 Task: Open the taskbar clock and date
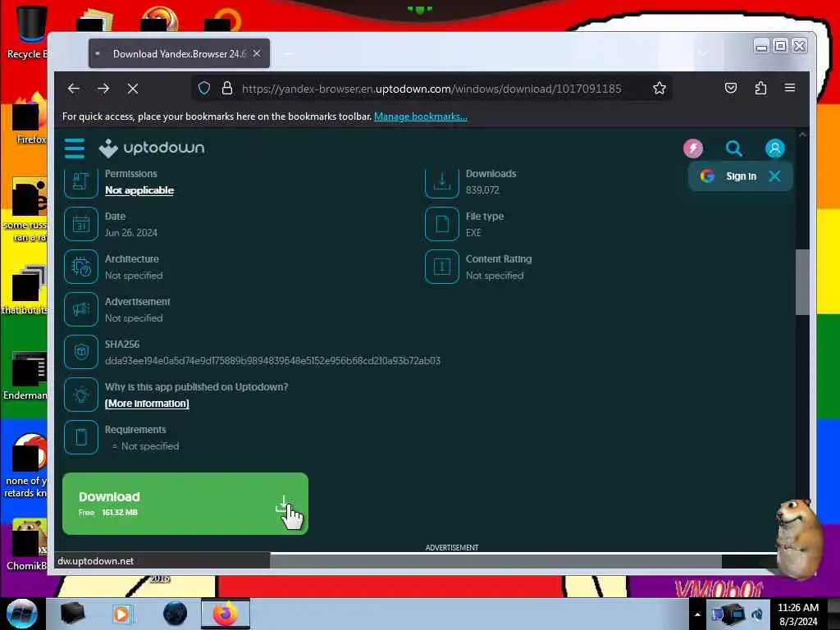(x=797, y=614)
